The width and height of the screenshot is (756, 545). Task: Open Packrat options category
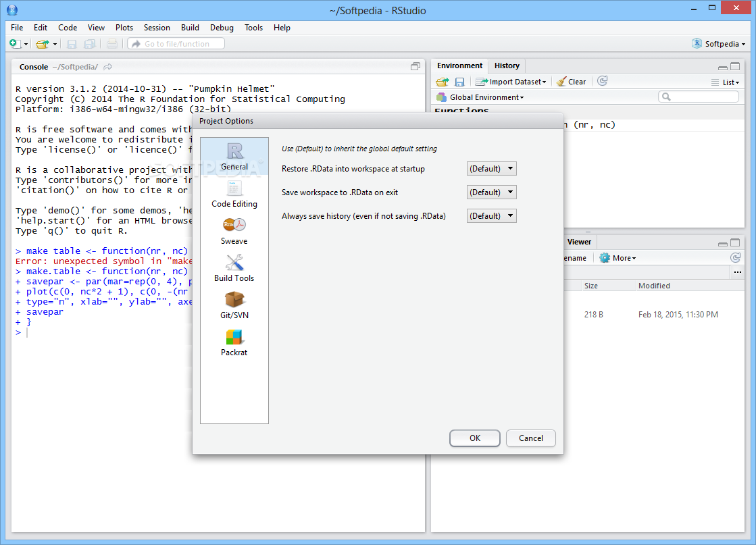click(234, 342)
